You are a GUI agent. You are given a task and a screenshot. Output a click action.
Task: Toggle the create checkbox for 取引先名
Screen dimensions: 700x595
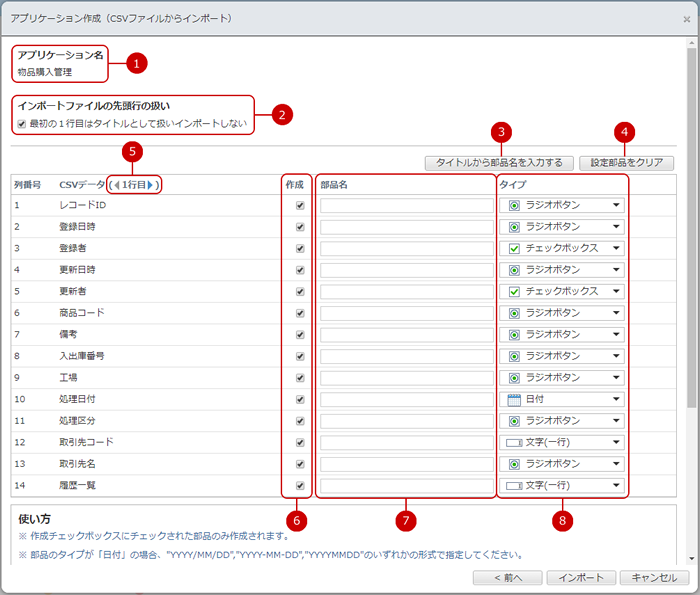click(300, 464)
